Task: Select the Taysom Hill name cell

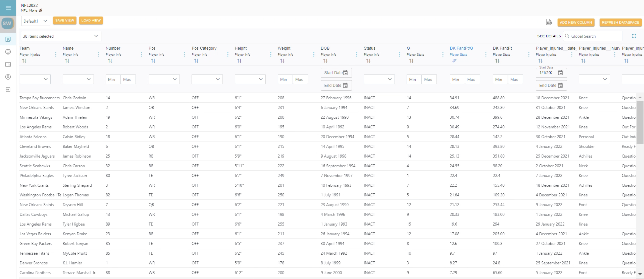Action: tap(72, 205)
